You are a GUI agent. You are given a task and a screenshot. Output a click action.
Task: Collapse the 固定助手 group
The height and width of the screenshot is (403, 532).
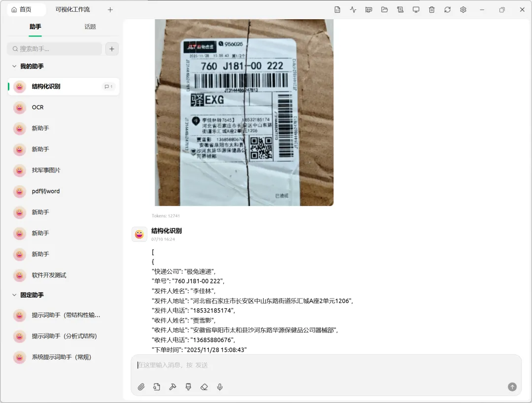[14, 295]
